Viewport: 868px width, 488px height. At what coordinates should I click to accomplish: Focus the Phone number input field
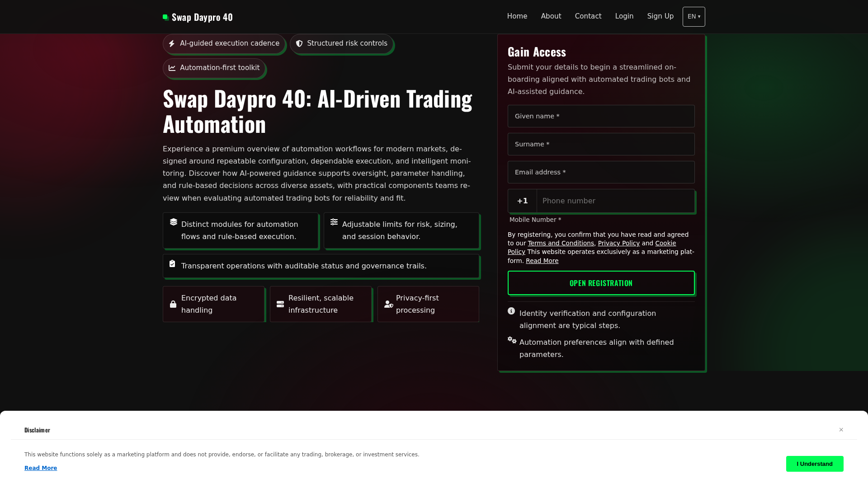[x=615, y=201]
